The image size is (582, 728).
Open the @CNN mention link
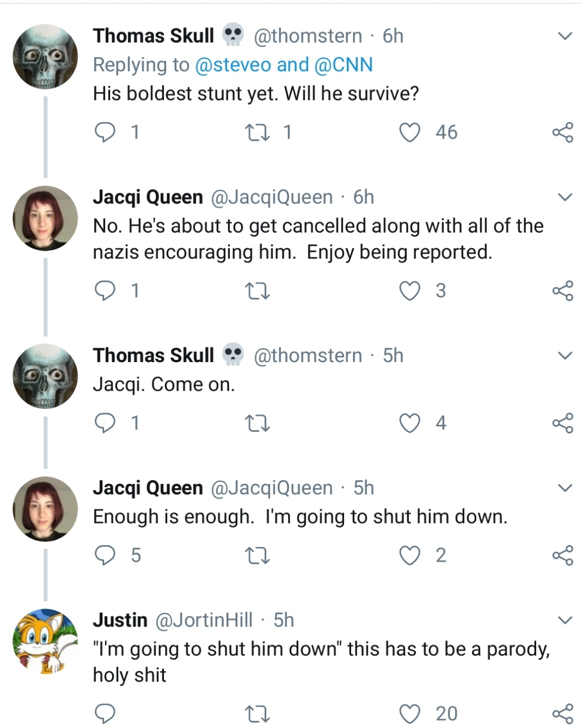point(343,65)
